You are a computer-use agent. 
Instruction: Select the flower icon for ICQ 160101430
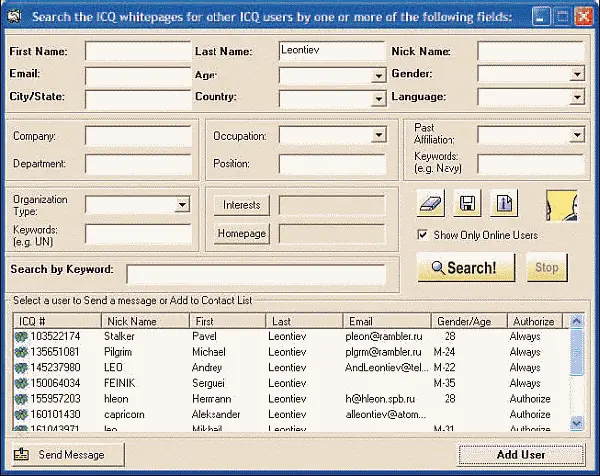pyautogui.click(x=21, y=414)
